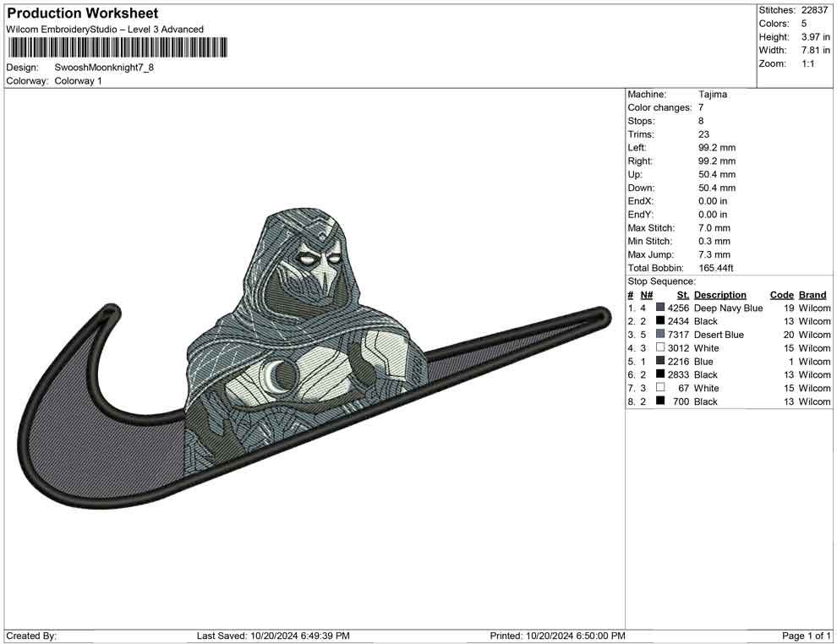
Task: Click 'Printed: 10/20/2024 6:50:00 PM' footer text
Action: pyautogui.click(x=557, y=636)
